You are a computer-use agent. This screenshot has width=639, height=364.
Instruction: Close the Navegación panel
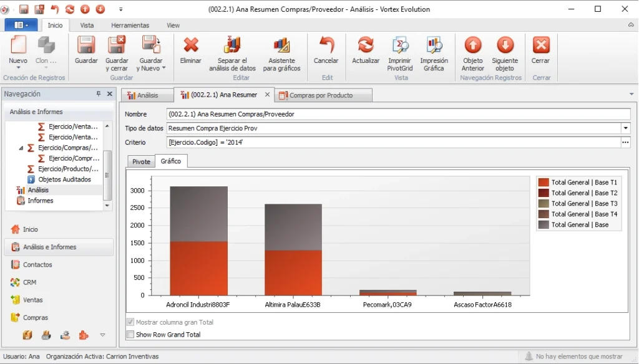(110, 93)
